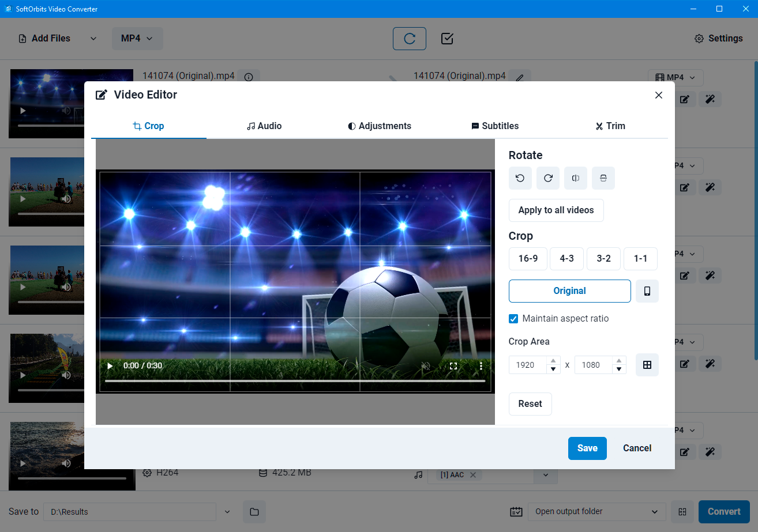This screenshot has width=758, height=532.
Task: Switch to the Subtitles tab
Action: point(494,126)
